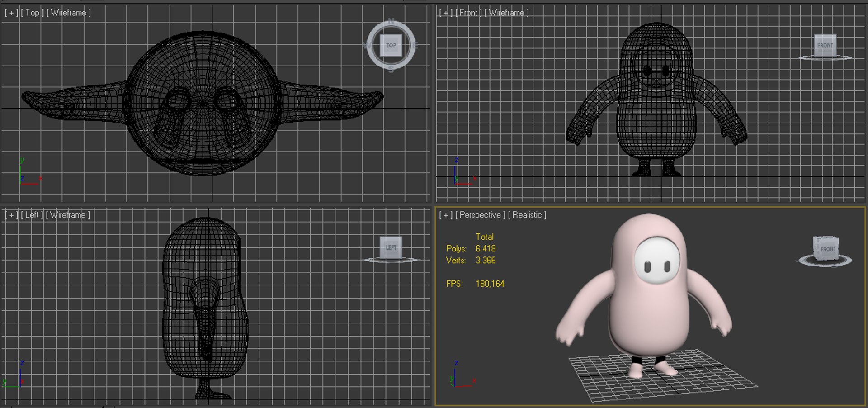
Task: Open the Top view label menu
Action: coord(32,13)
